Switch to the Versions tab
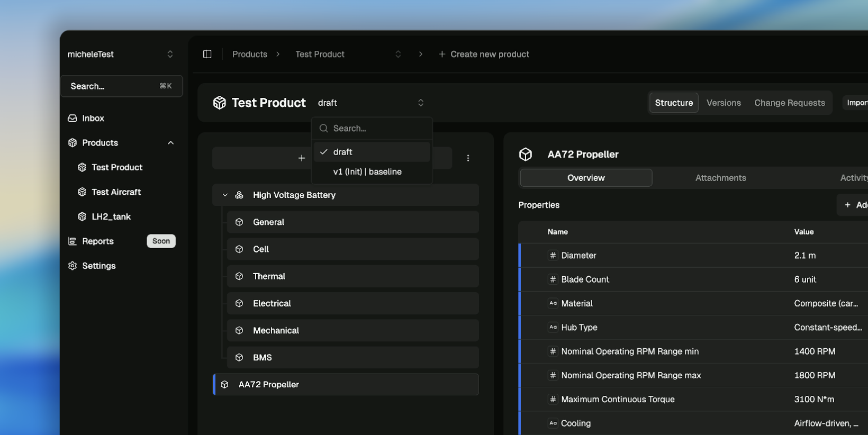 (x=724, y=103)
